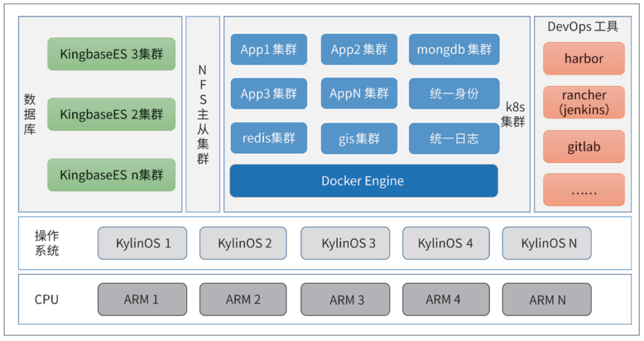
Task: Click the k8s 集群 label
Action: 513,114
